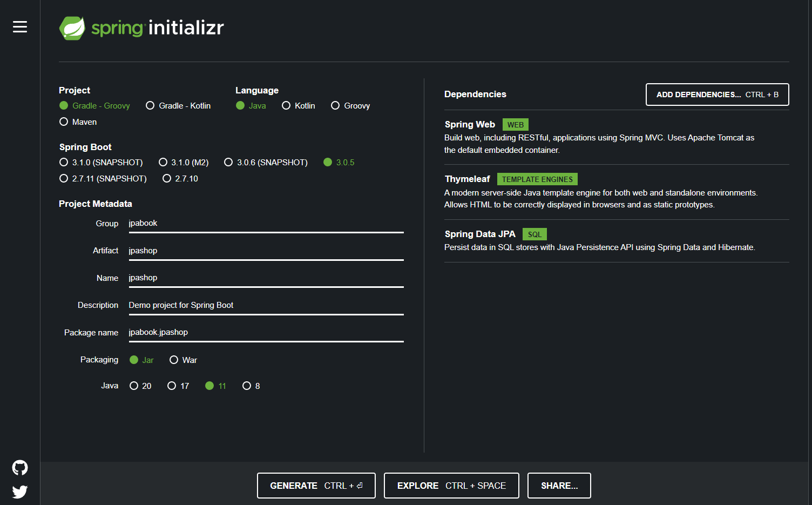
Task: Set packaging to Jar
Action: (x=141, y=360)
